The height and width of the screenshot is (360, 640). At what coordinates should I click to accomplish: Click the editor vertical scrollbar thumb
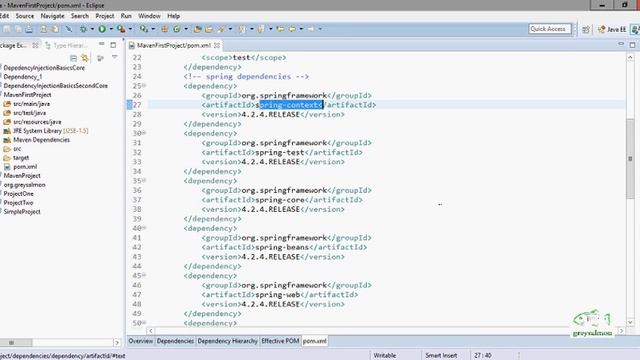pos(630,159)
